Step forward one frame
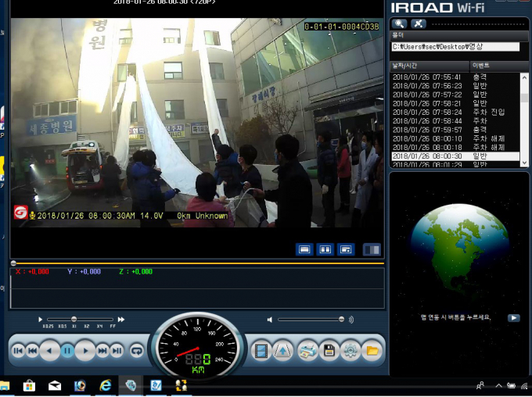This screenshot has height=397, width=532. tap(117, 351)
